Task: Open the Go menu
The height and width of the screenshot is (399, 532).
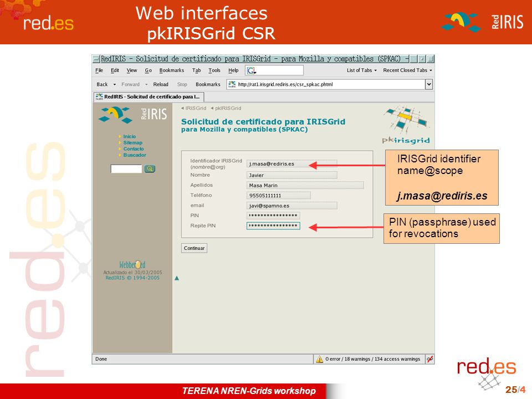Action: tap(149, 70)
